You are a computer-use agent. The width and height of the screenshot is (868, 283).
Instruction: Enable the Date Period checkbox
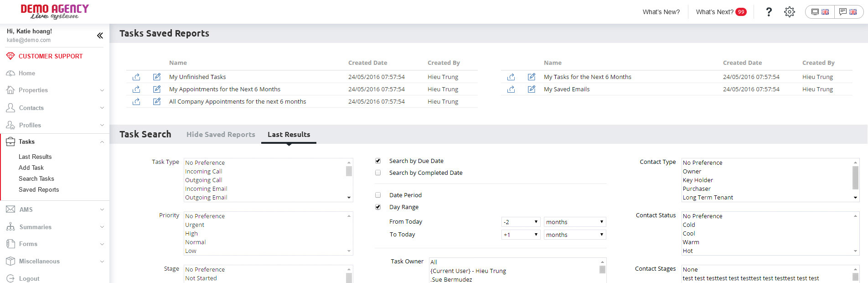tap(378, 195)
